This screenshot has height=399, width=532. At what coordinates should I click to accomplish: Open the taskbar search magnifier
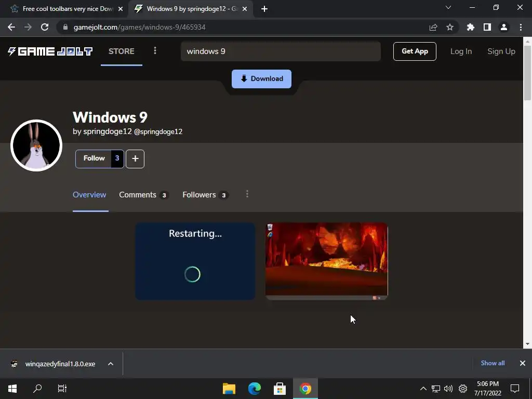[x=37, y=389]
